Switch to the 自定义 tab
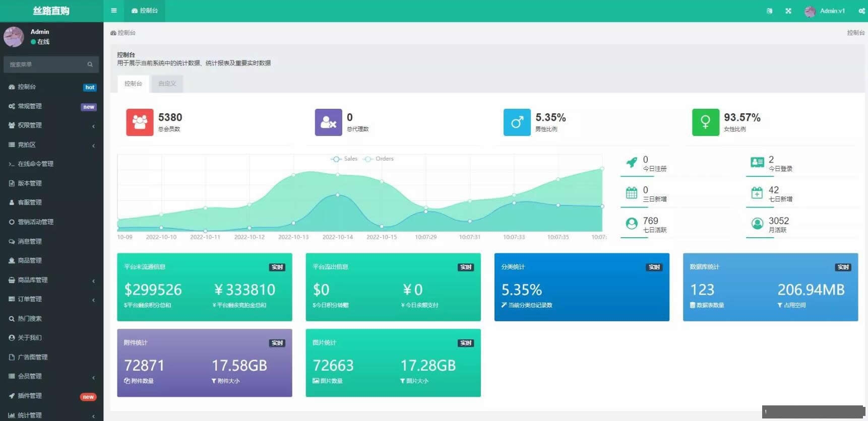868x421 pixels. (x=167, y=84)
